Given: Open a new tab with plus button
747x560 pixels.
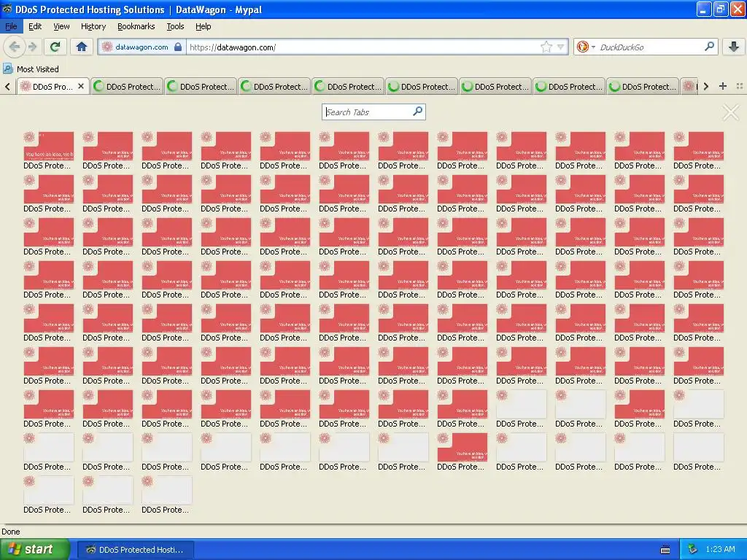Looking at the screenshot, I should point(723,86).
